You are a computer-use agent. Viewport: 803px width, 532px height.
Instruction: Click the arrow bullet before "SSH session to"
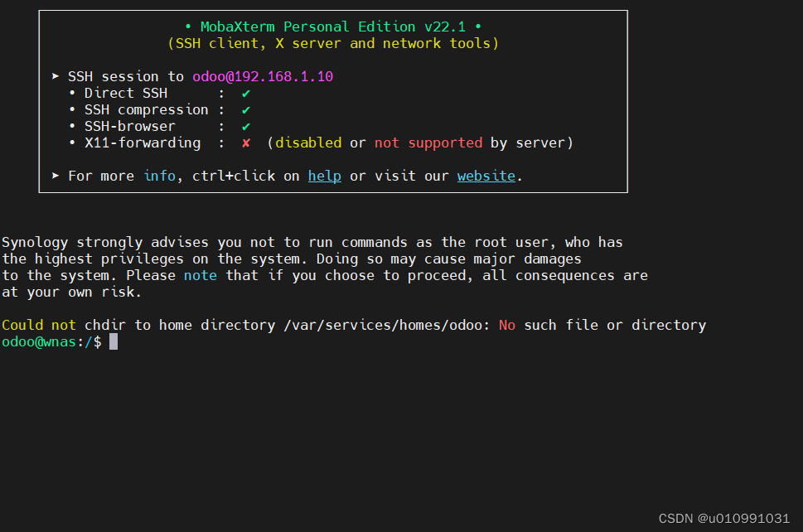(56, 76)
